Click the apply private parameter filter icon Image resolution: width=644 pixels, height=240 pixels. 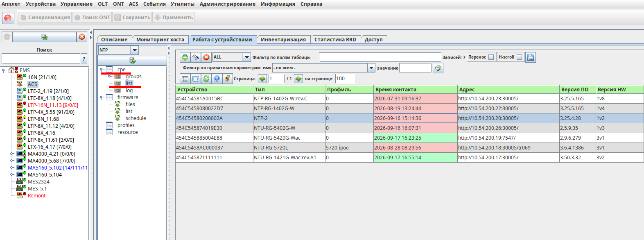tap(438, 68)
